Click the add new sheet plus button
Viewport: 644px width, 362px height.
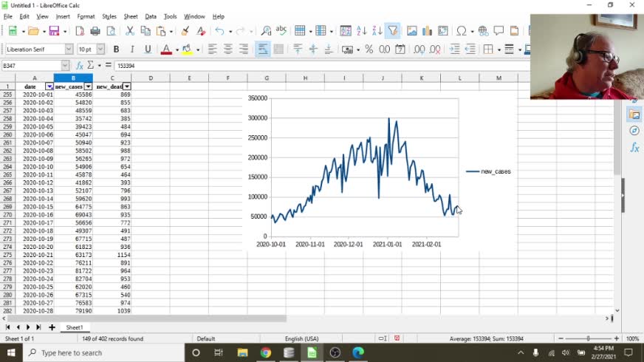tap(52, 327)
